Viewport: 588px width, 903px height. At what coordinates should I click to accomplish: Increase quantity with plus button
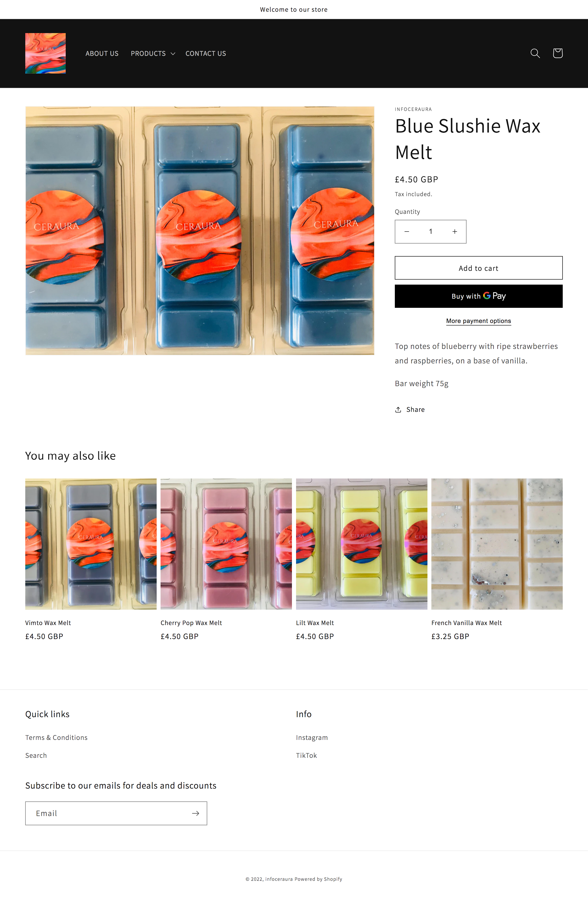click(455, 232)
